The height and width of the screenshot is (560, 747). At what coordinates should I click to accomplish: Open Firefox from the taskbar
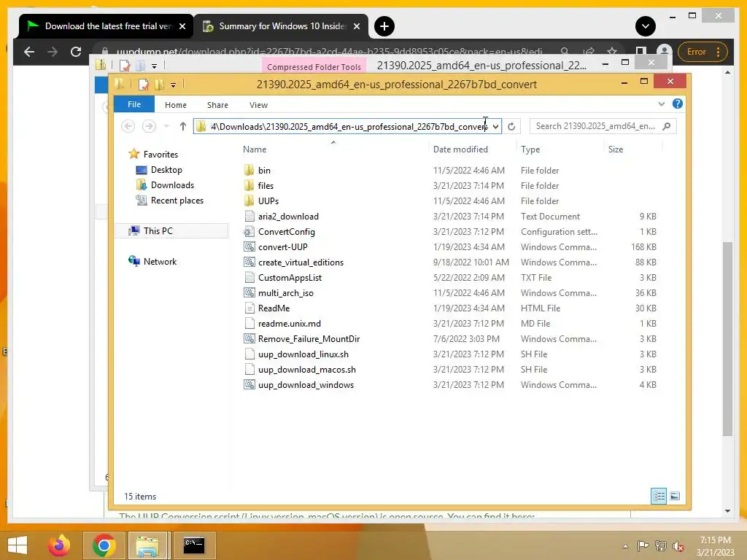[x=59, y=545]
